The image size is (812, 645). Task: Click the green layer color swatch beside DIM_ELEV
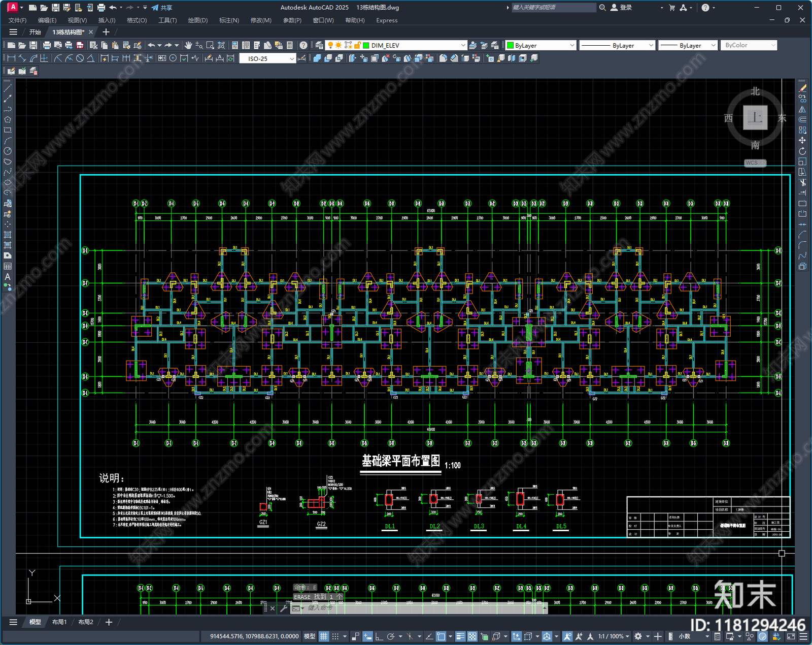(366, 45)
